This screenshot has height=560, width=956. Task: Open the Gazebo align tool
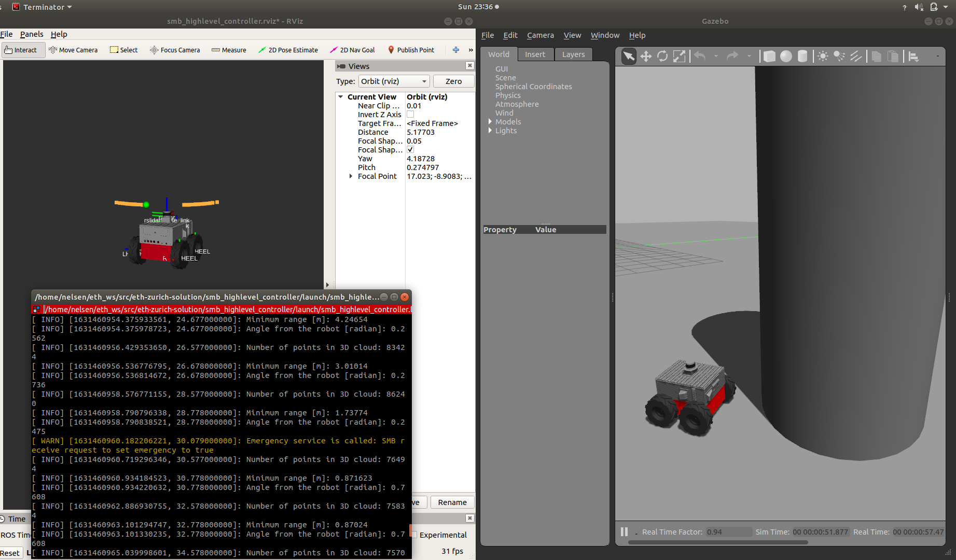coord(913,56)
